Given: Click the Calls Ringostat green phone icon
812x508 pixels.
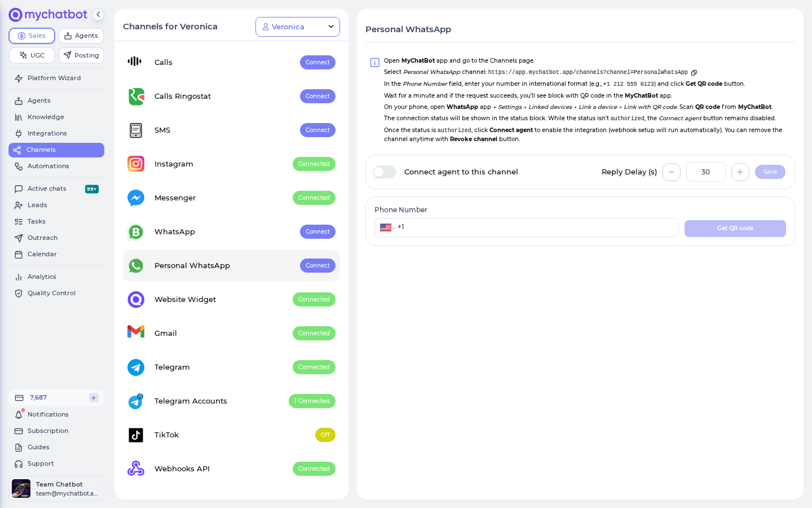Looking at the screenshot, I should tap(136, 97).
